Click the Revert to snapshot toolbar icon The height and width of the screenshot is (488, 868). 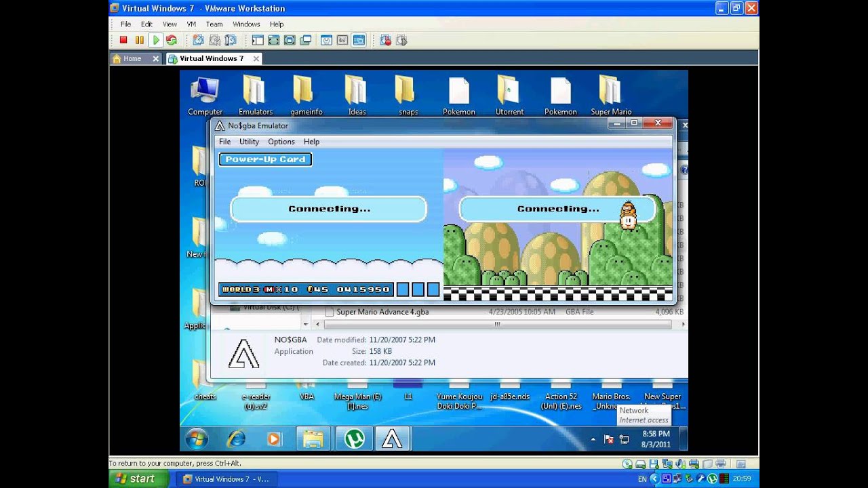tap(214, 41)
